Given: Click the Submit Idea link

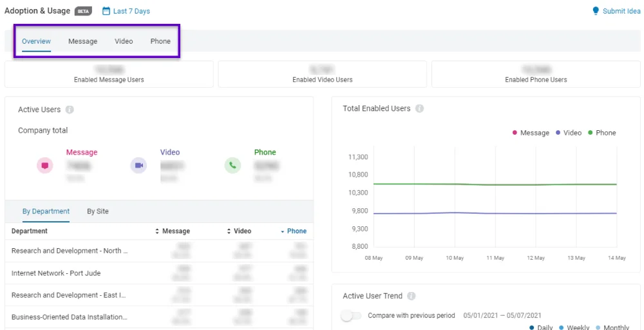Looking at the screenshot, I should point(621,11).
